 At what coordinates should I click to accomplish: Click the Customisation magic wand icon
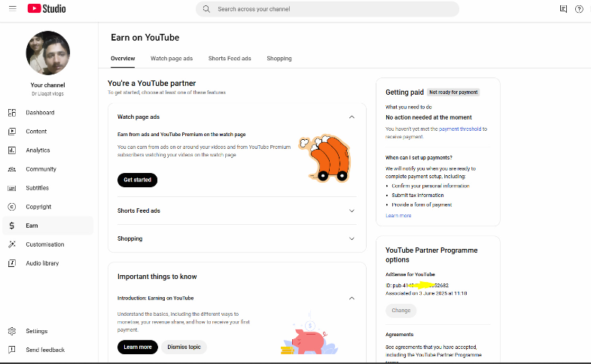click(12, 244)
